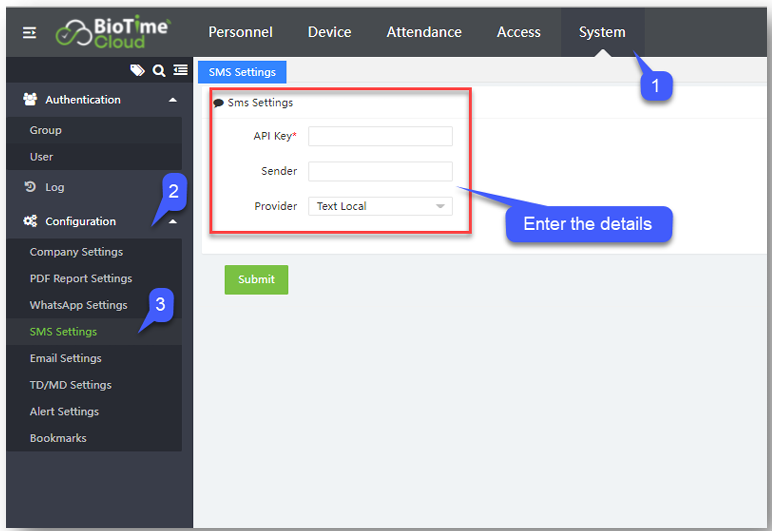Image resolution: width=772 pixels, height=531 pixels.
Task: Open Email Settings from Configuration
Action: point(65,358)
